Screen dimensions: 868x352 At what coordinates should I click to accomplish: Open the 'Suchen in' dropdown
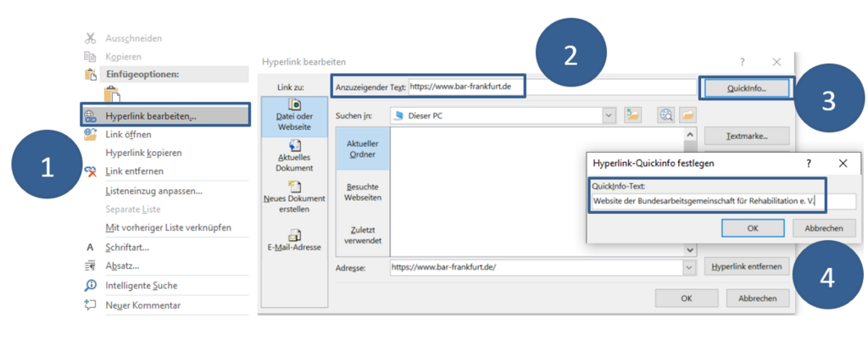coord(608,115)
